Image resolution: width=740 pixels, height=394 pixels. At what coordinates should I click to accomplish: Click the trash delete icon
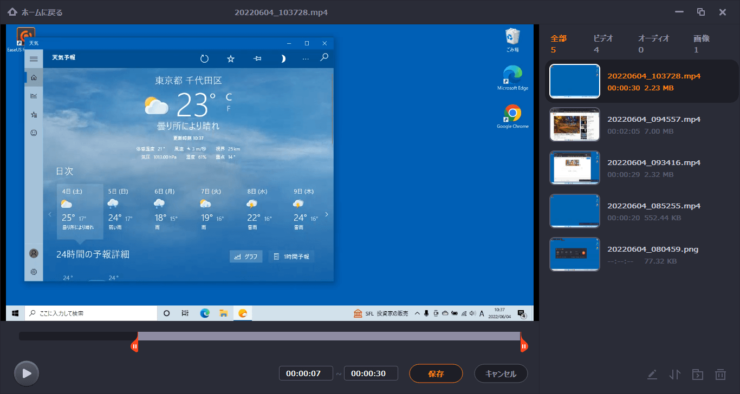(720, 375)
